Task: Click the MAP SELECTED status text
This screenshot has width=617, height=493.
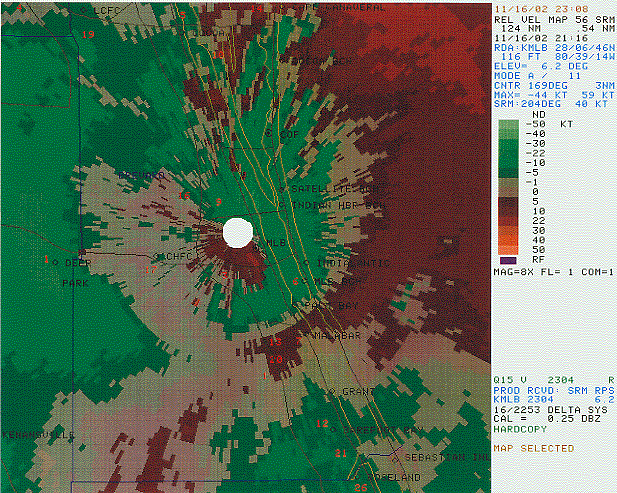Action: click(534, 448)
